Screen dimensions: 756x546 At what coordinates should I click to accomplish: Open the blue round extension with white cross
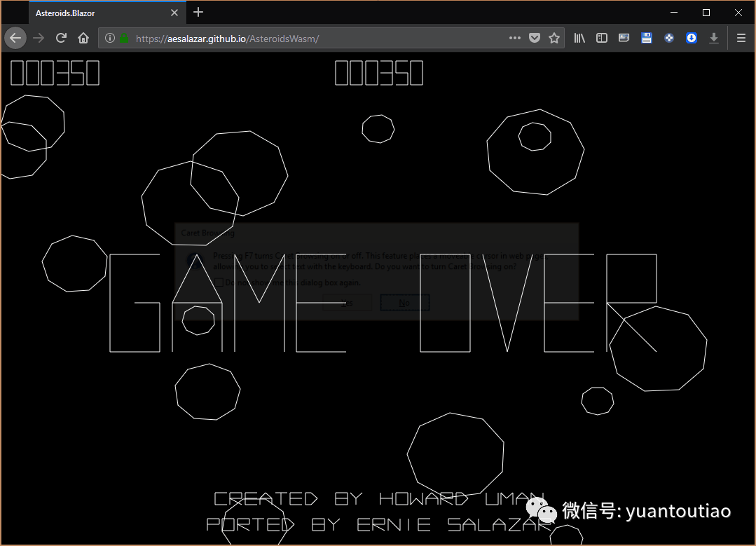tap(669, 38)
